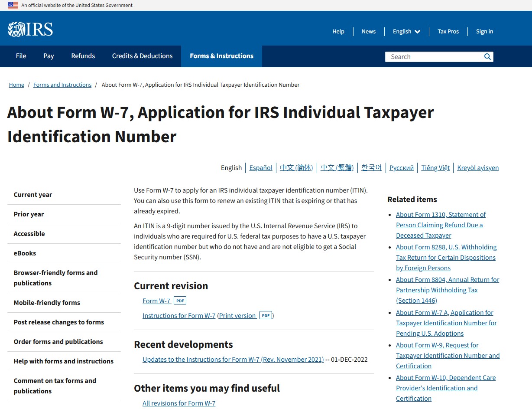
Task: Open the Pay menu
Action: coord(49,56)
